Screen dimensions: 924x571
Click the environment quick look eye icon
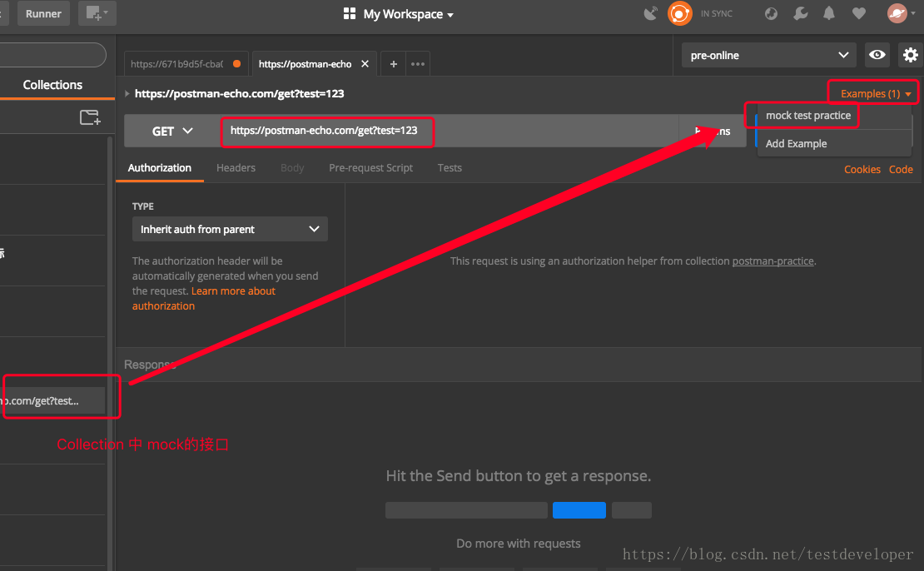tap(877, 55)
